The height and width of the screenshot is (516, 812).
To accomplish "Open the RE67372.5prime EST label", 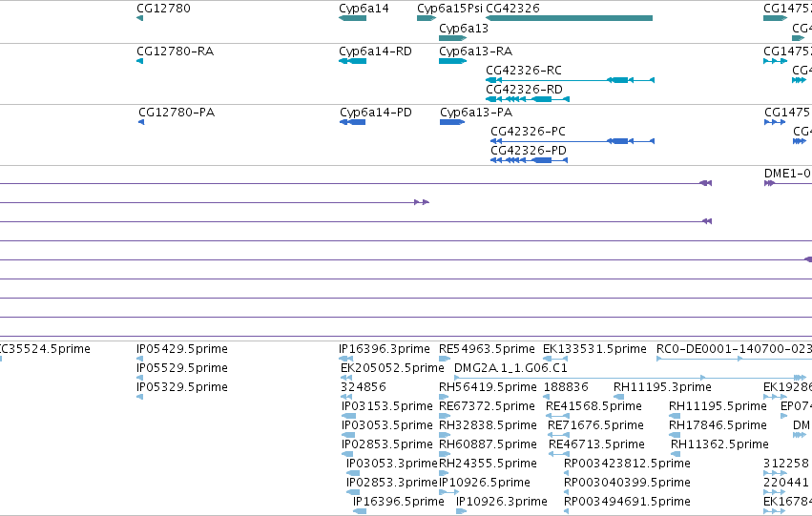I will point(487,407).
